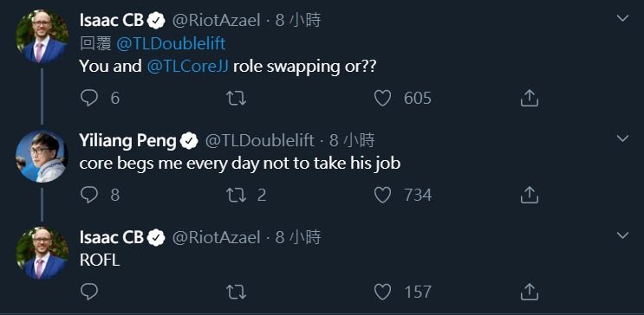The width and height of the screenshot is (644, 315).
Task: Retweet the ROFL tweet
Action: point(236,292)
